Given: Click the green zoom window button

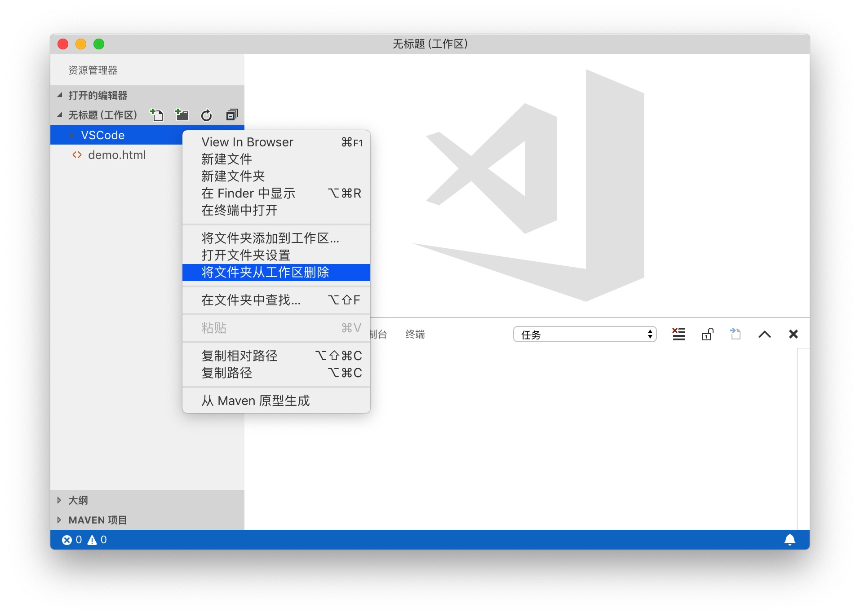Looking at the screenshot, I should pyautogui.click(x=99, y=44).
